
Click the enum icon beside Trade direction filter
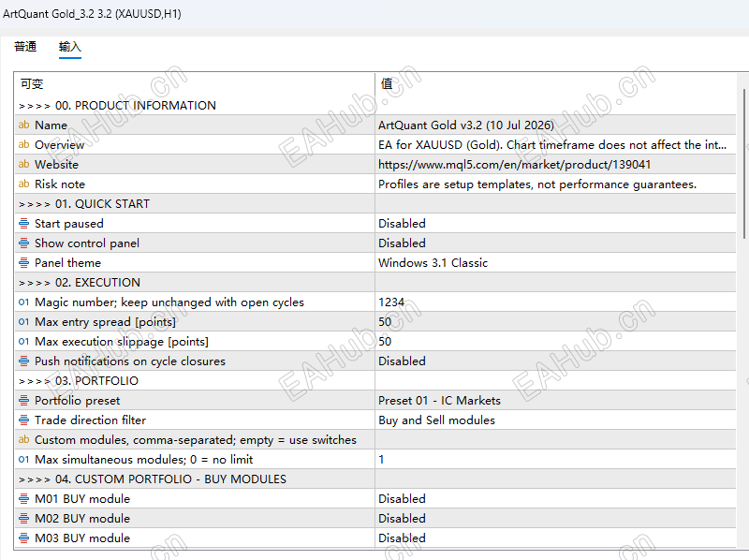pyautogui.click(x=24, y=420)
